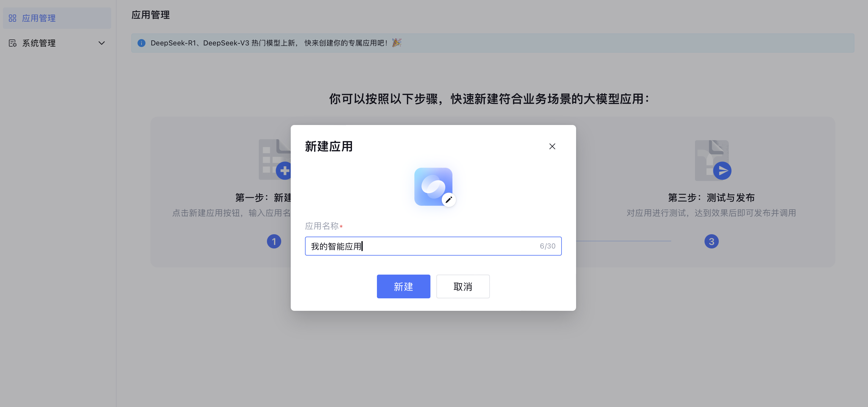This screenshot has width=868, height=407.
Task: Click the 6/30 character counter
Action: click(547, 246)
